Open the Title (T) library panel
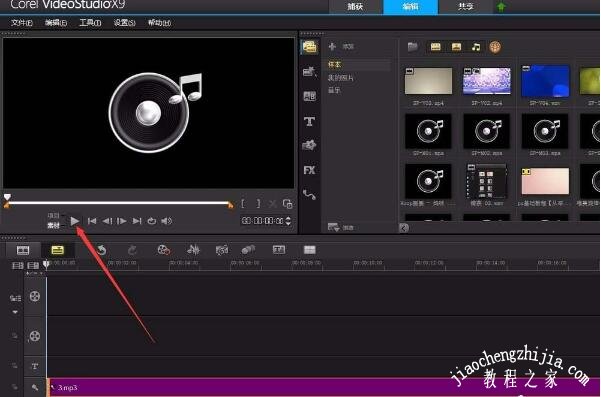Screen dimensions: 601x397 [309, 121]
